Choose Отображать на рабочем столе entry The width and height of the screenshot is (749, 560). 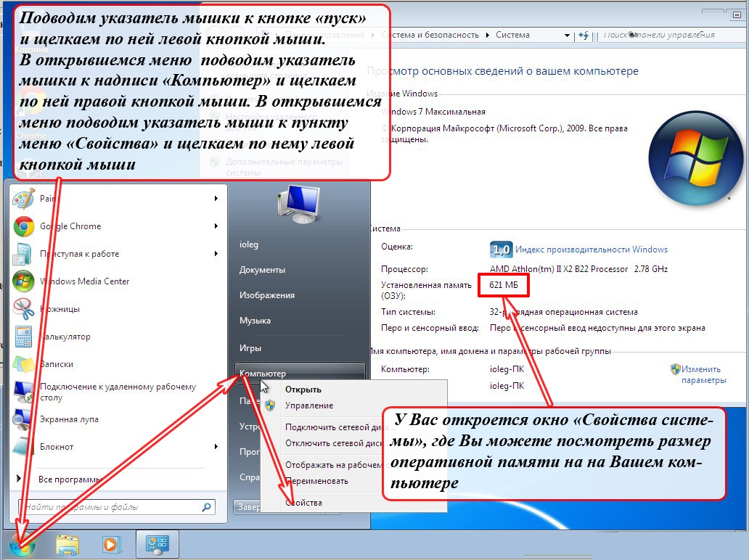[340, 465]
